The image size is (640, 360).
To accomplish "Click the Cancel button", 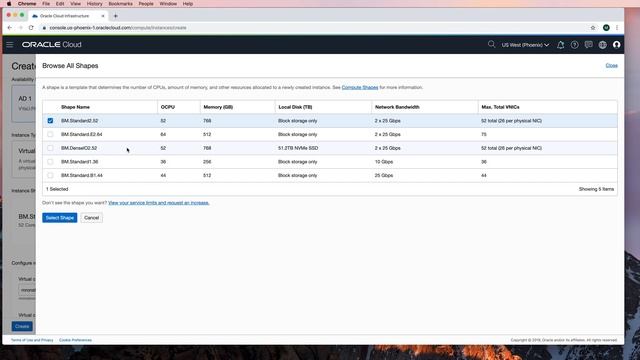I will point(91,218).
